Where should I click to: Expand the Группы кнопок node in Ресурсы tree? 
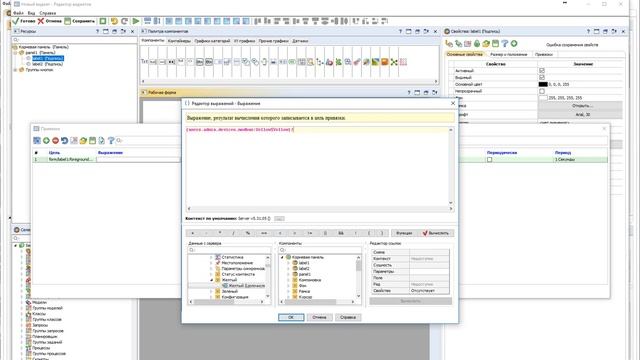[16, 70]
